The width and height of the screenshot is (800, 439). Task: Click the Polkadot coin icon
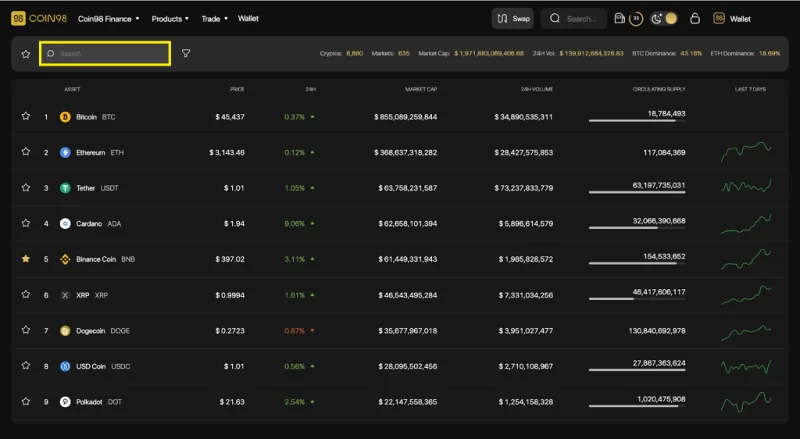point(65,402)
